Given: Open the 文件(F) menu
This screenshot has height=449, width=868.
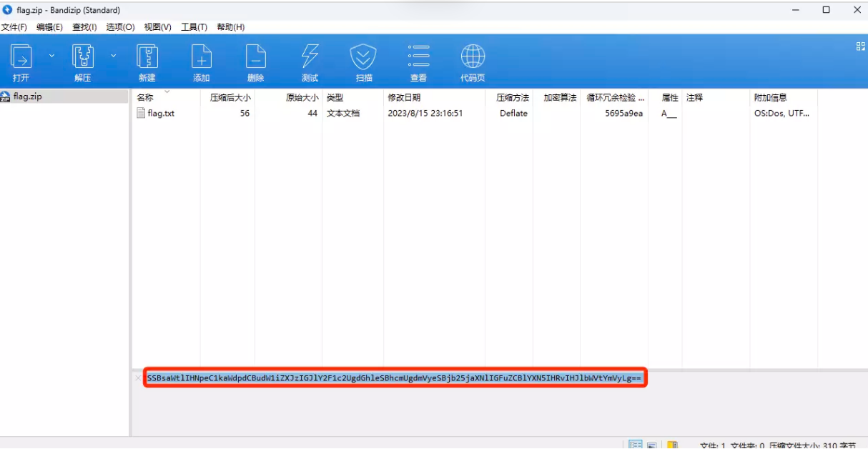Looking at the screenshot, I should click(x=14, y=27).
